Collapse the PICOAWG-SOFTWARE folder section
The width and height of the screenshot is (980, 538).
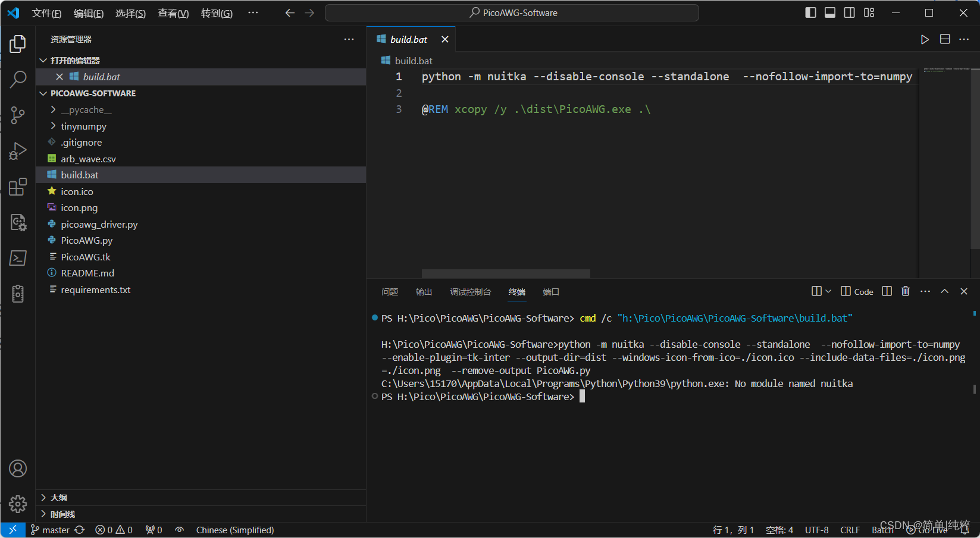click(201, 93)
